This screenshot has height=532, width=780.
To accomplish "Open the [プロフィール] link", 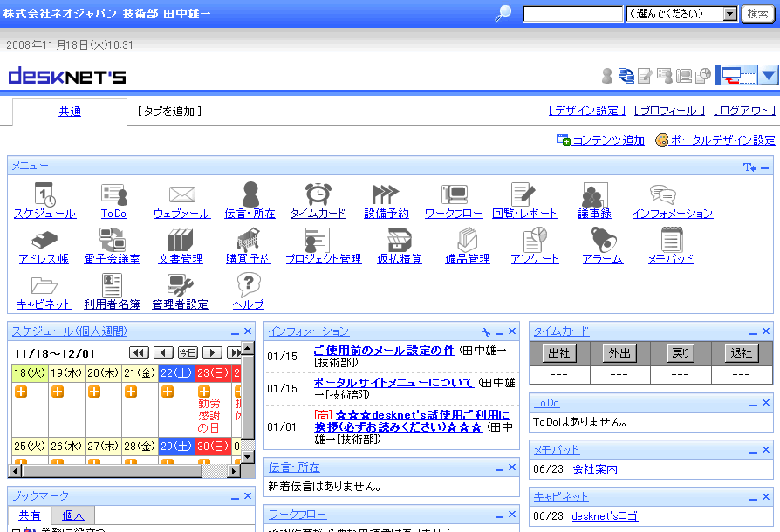I will [669, 111].
